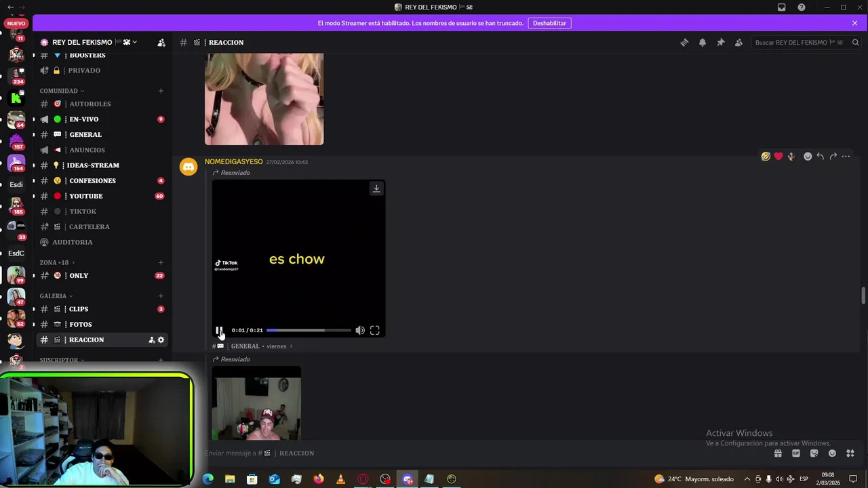The image size is (868, 488).
Task: Open the EN-VIVO channel
Action: pyautogui.click(x=102, y=119)
